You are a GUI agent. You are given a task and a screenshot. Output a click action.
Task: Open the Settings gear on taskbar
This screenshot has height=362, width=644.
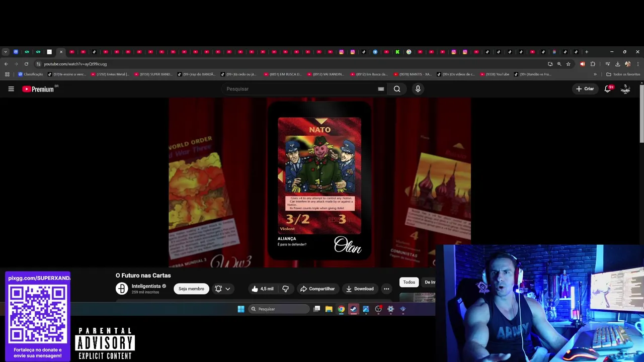tap(390, 309)
